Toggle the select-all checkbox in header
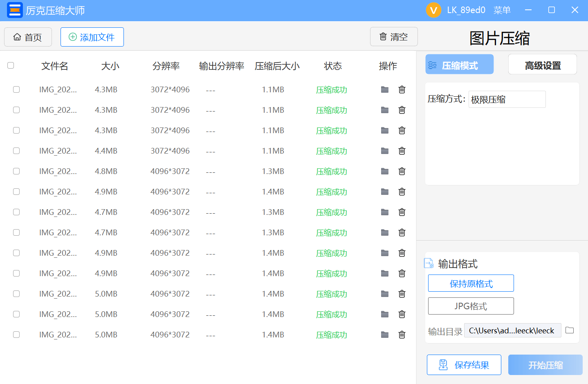Screen dimensions: 588x384 (x=11, y=65)
